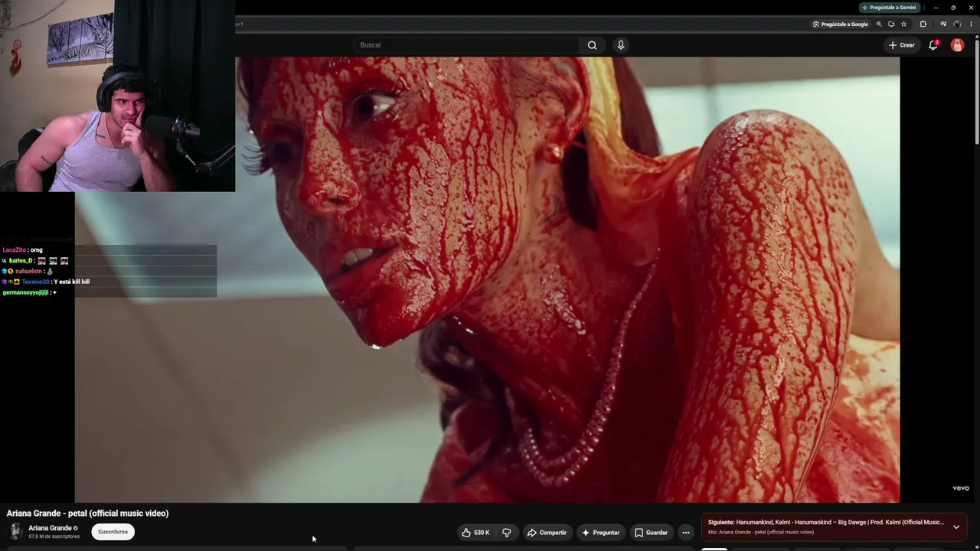This screenshot has width=980, height=551.
Task: Open the Chrome profile avatar
Action: click(x=957, y=24)
